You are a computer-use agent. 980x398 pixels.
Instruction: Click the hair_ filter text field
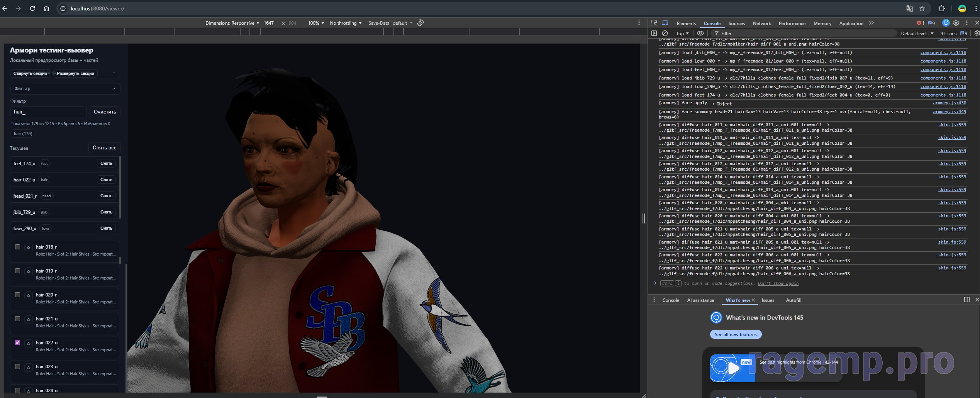[x=48, y=112]
